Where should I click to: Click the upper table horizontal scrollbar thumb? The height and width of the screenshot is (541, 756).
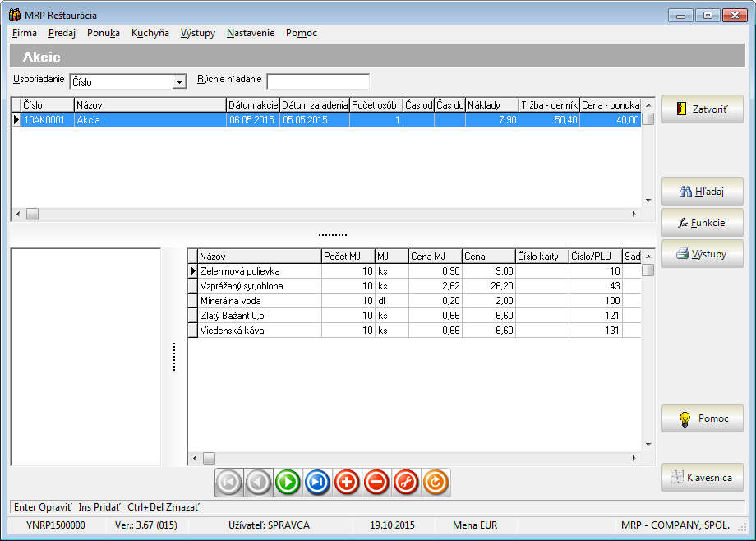(x=33, y=214)
